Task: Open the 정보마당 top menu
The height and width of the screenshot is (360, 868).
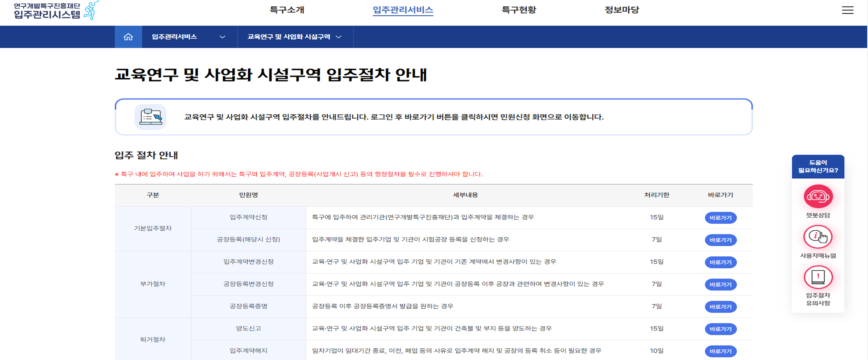Action: (x=622, y=10)
